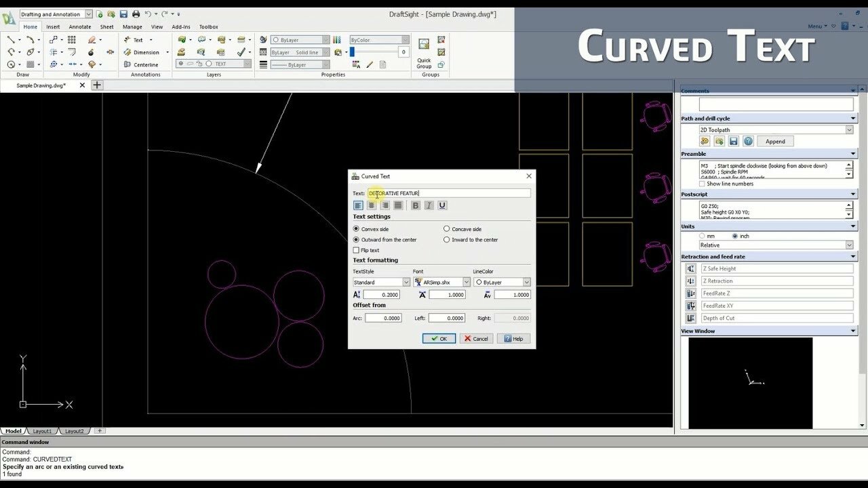Screen dimensions: 868x488
Task: Click the Print icon in top toolbar
Action: click(136, 14)
